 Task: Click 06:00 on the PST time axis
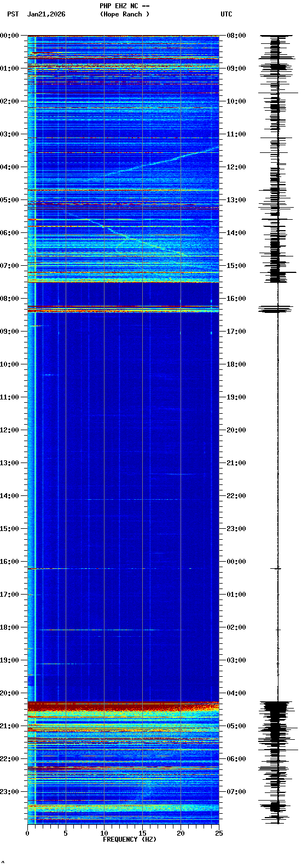point(9,233)
